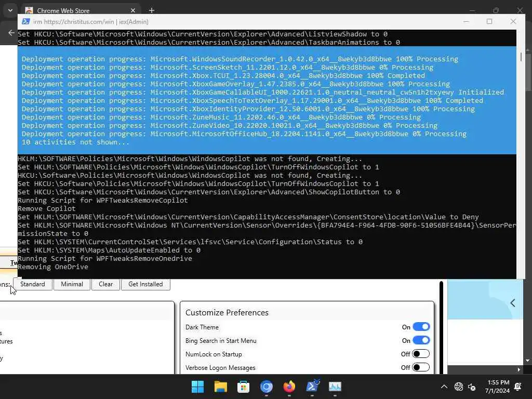Go back in the Chrome browser
This screenshot has width=532, height=399.
pyautogui.click(x=11, y=33)
